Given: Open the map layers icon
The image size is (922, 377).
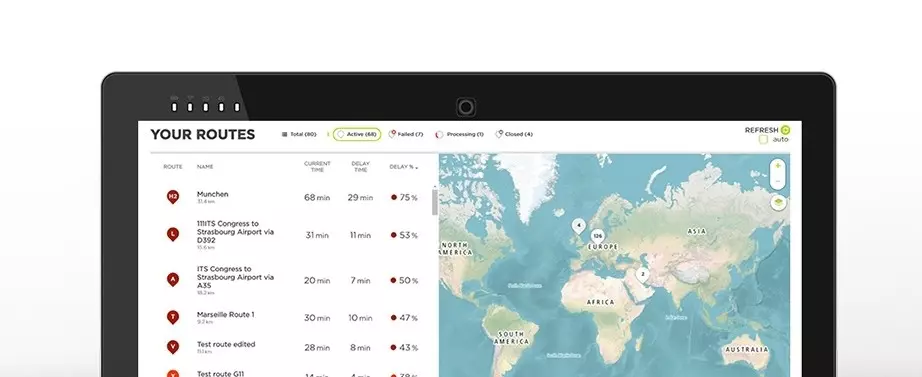Looking at the screenshot, I should click(x=778, y=203).
